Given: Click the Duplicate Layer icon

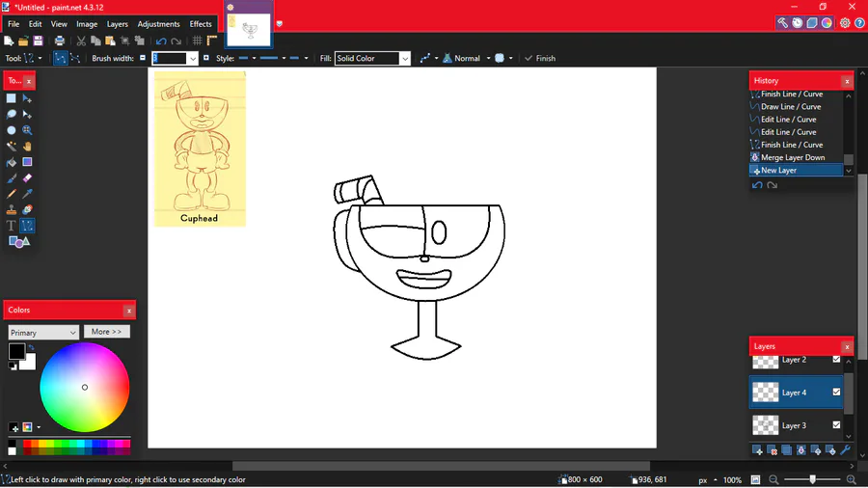Looking at the screenshot, I should (x=787, y=451).
